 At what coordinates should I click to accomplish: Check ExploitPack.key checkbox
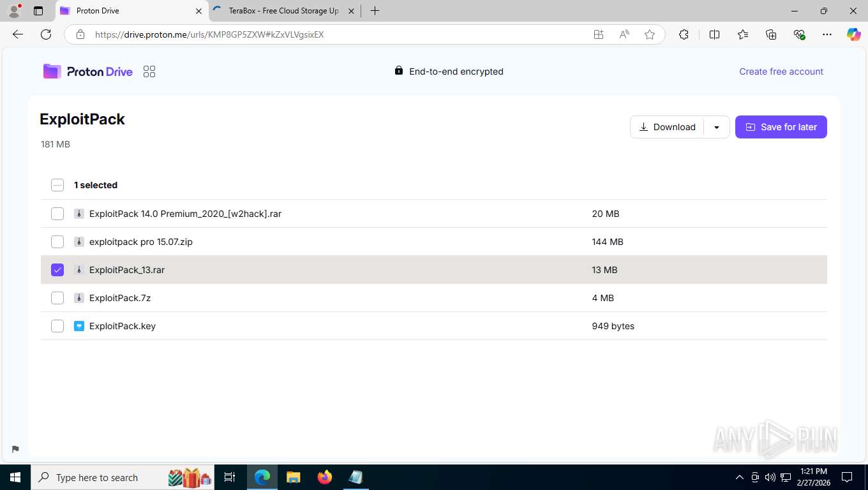[x=57, y=326]
